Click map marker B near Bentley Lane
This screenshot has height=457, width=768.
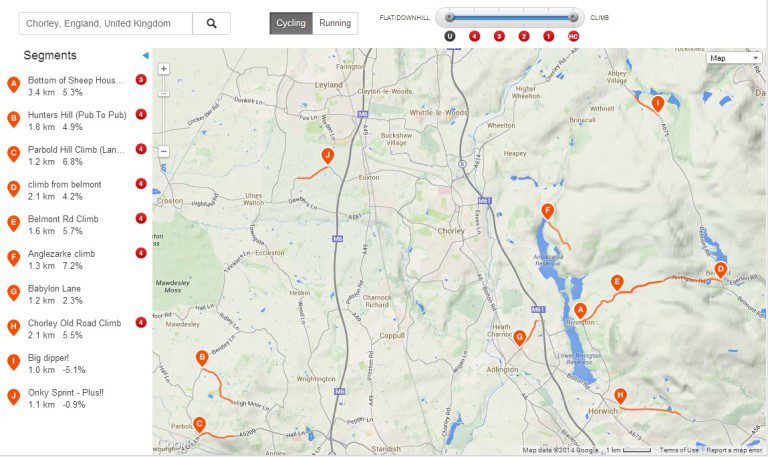click(x=202, y=357)
